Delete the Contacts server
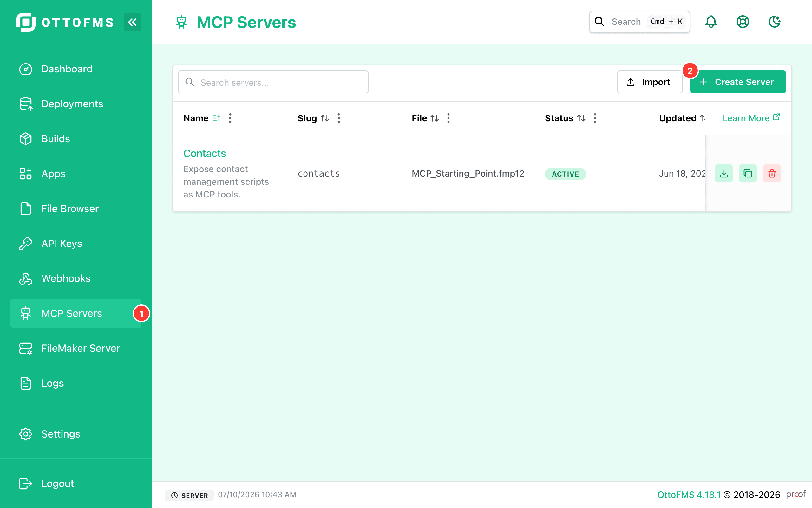The width and height of the screenshot is (812, 508). click(772, 173)
